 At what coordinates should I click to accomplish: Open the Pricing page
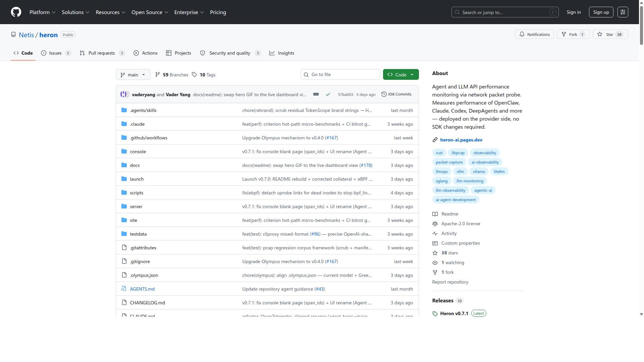point(218,12)
